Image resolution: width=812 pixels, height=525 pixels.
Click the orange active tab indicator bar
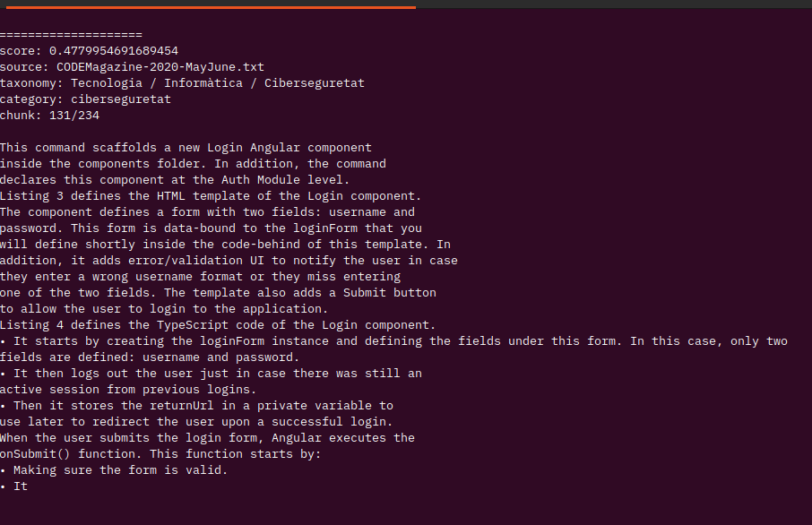click(x=211, y=7)
